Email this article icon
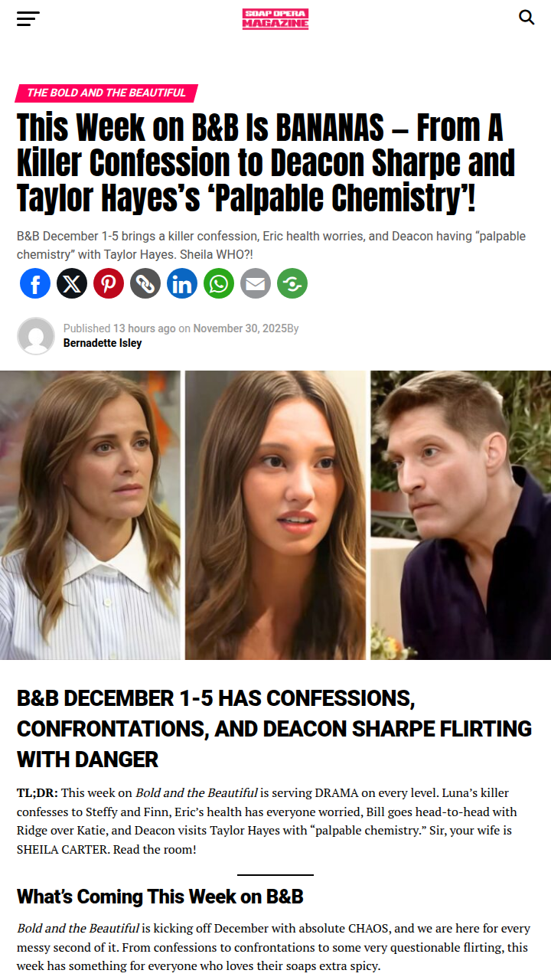The height and width of the screenshot is (980, 551). (256, 283)
